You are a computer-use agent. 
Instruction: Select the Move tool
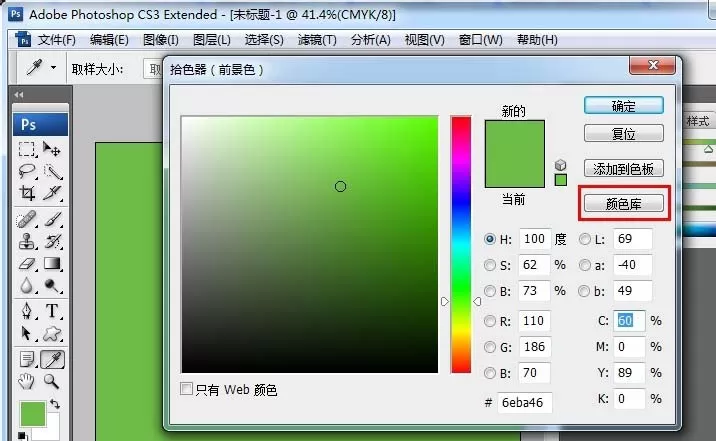[x=52, y=149]
